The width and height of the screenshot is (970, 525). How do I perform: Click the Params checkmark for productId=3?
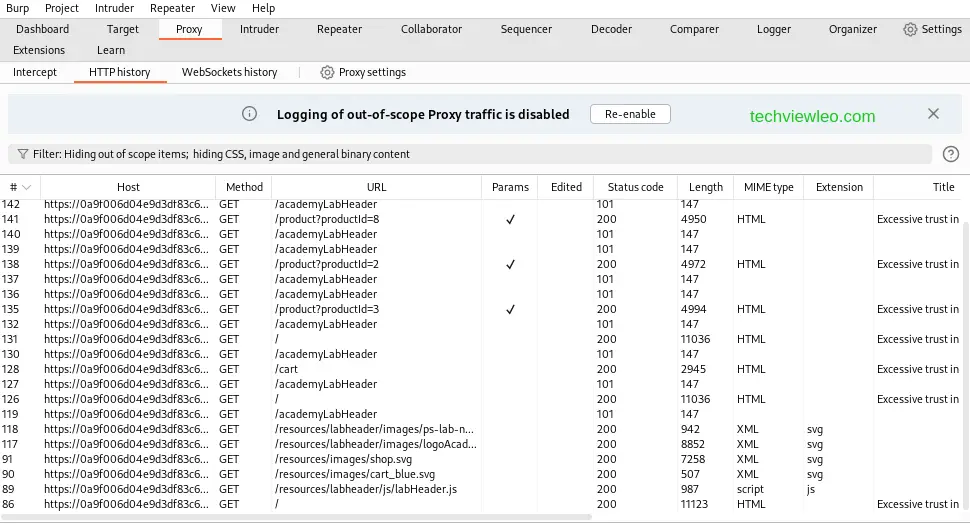pyautogui.click(x=510, y=310)
